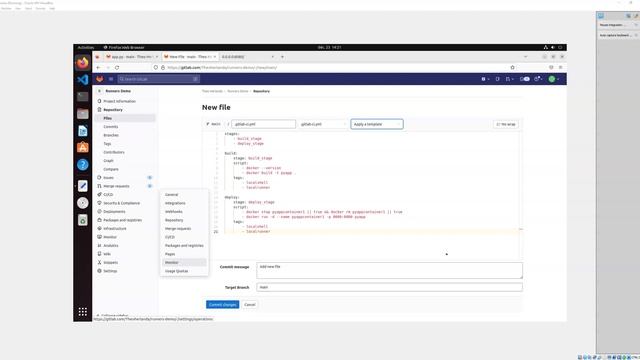This screenshot has height=360, width=640.
Task: Click the network status indicator
Action: pyautogui.click(x=546, y=47)
